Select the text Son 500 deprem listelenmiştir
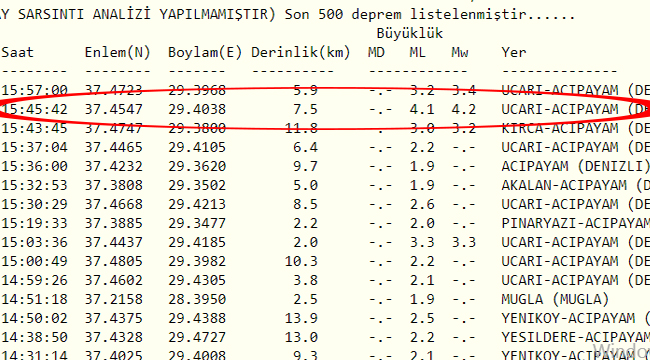This screenshot has height=360, width=650. tap(405, 15)
